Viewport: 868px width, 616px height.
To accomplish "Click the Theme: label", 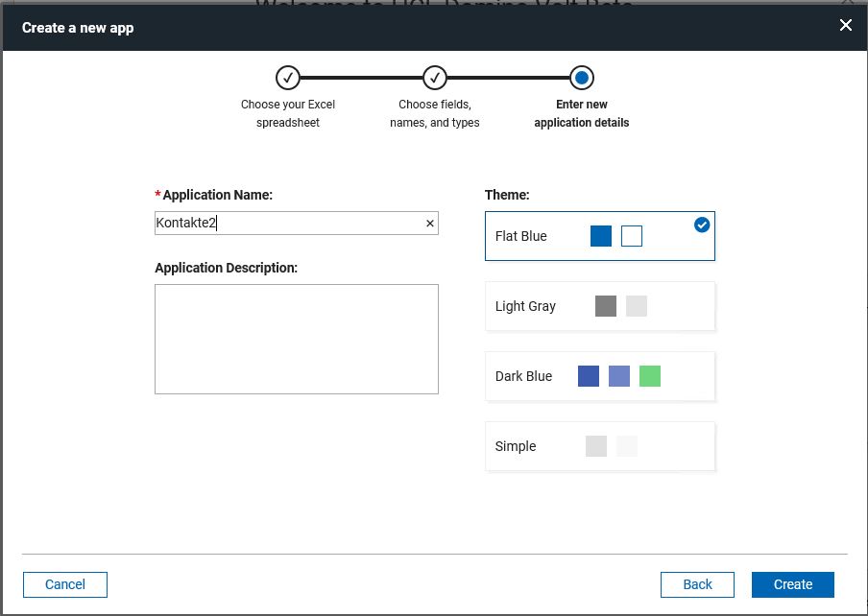I will [507, 195].
